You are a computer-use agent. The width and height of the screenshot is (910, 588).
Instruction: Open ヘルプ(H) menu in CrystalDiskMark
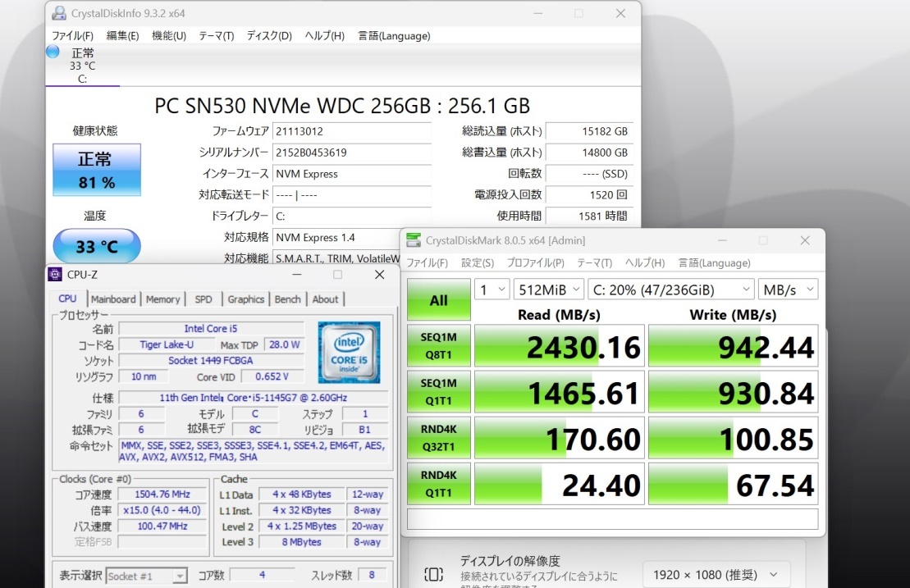(x=645, y=262)
